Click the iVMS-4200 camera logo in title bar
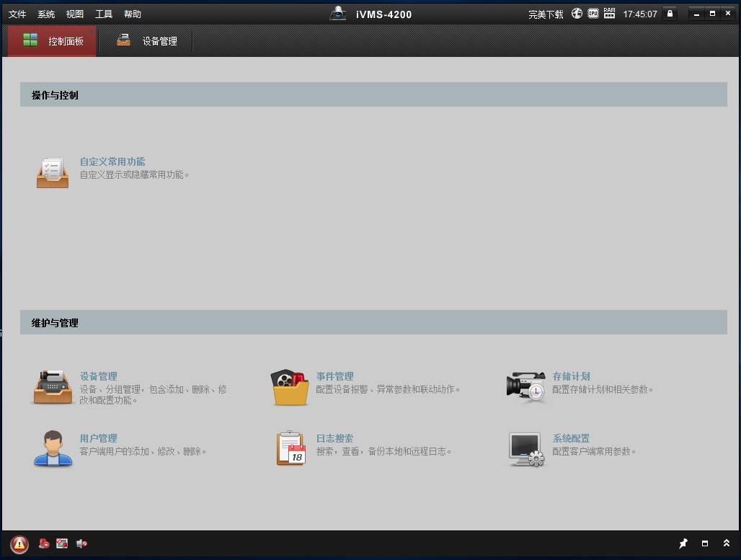 pyautogui.click(x=338, y=13)
